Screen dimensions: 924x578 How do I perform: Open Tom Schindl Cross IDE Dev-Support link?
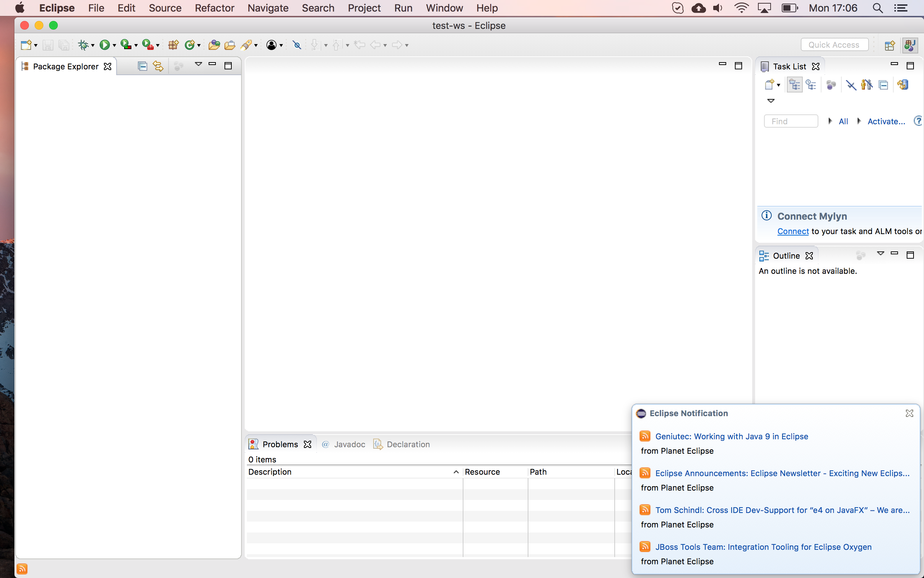(783, 510)
